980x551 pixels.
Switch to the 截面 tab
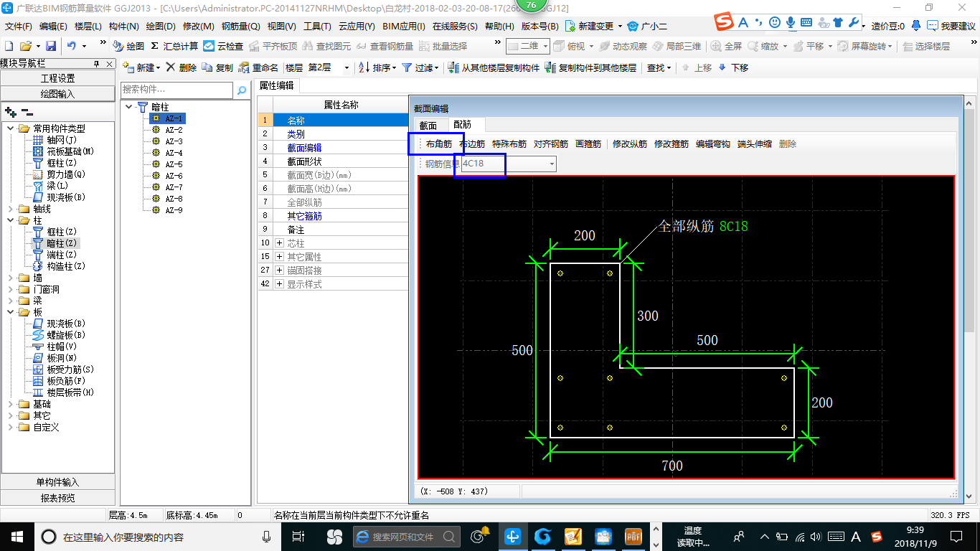point(428,125)
